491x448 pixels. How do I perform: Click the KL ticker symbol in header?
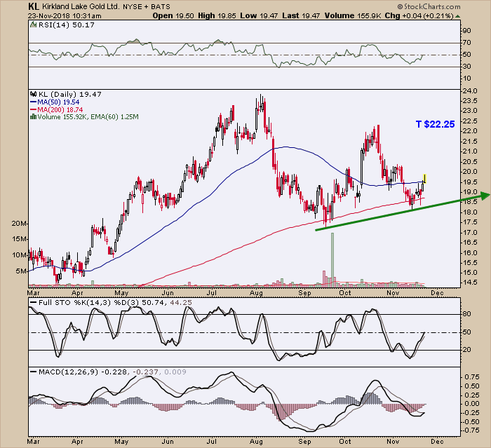32,6
